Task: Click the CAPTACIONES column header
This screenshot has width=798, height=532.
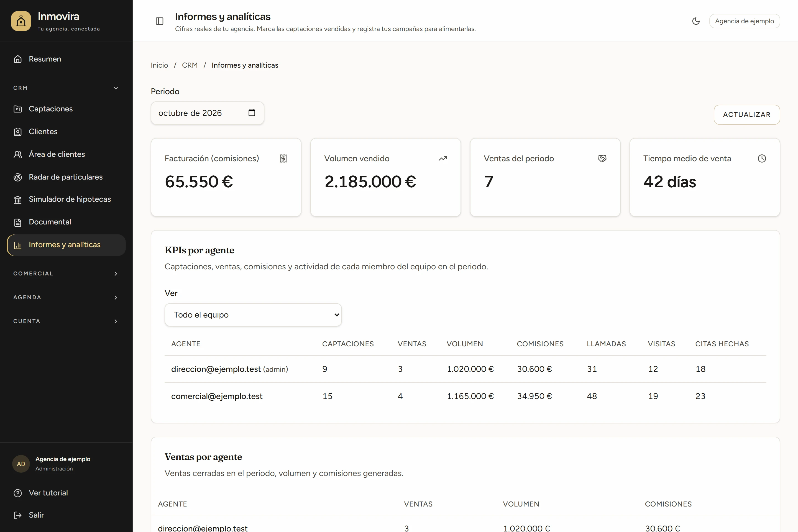Action: 348,344
